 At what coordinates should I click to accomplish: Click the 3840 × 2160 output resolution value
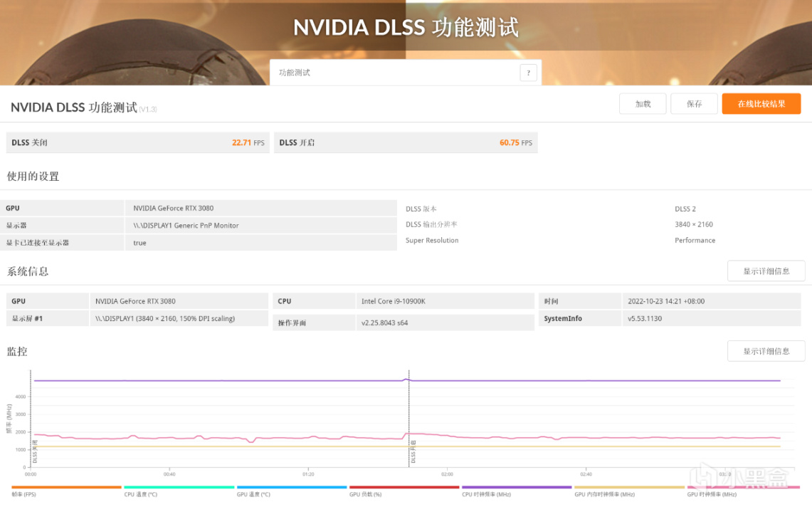click(x=694, y=224)
